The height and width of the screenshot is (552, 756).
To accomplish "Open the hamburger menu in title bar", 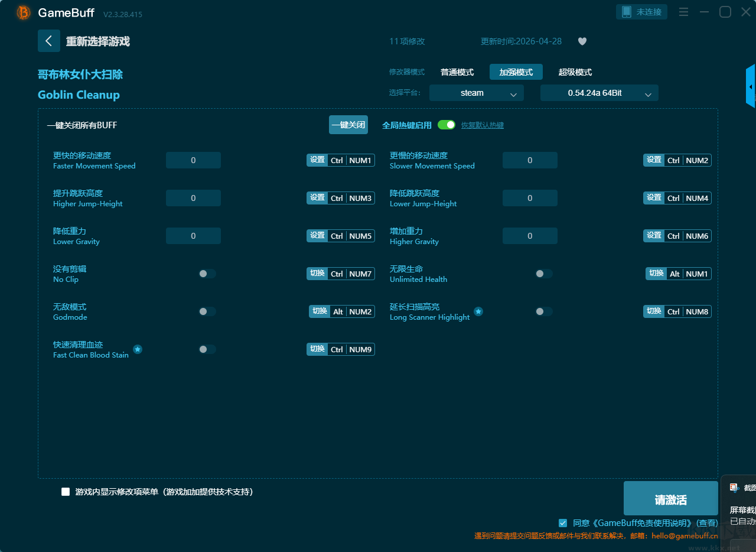I will (684, 12).
